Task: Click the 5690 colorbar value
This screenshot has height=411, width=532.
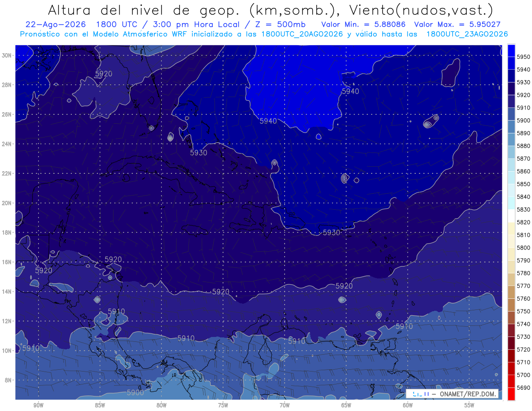Action: pyautogui.click(x=524, y=388)
